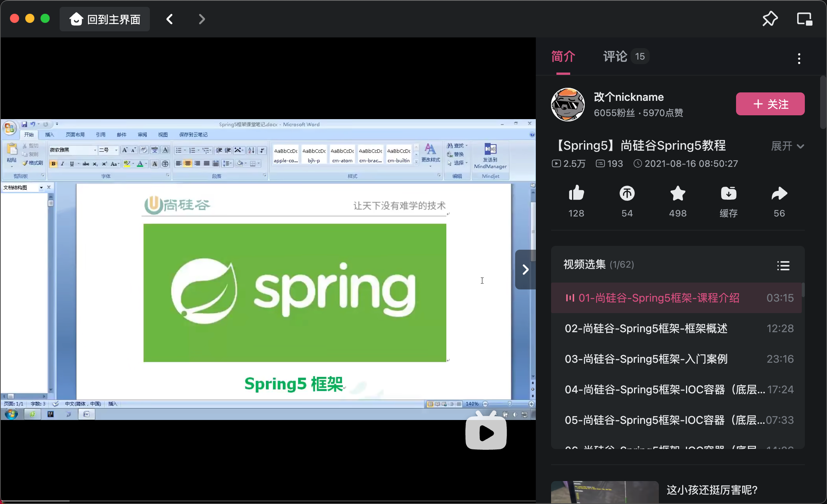Download the video with the 缓存 icon
827x504 pixels.
[x=728, y=193]
